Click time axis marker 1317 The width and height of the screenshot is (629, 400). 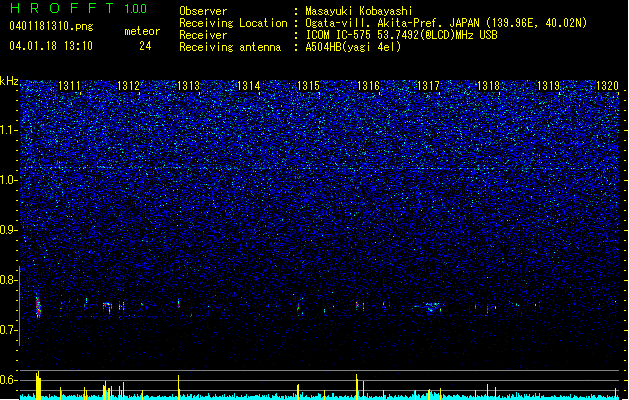tap(428, 86)
